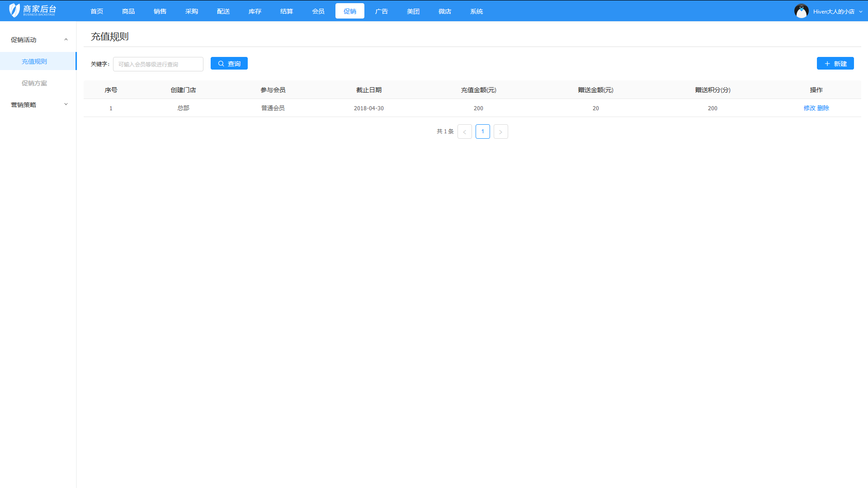This screenshot has width=868, height=488.
Task: Click the plus icon on 新建 button
Action: point(827,63)
